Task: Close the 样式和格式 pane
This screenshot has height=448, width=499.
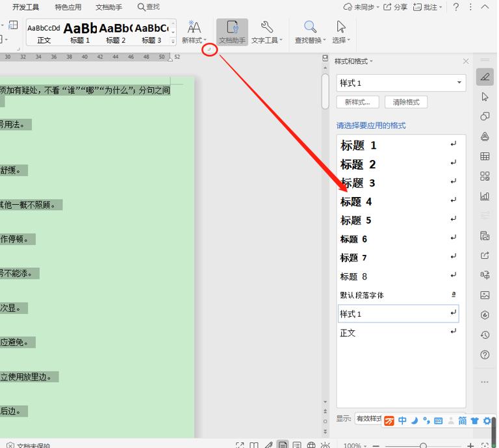Action: tap(466, 61)
